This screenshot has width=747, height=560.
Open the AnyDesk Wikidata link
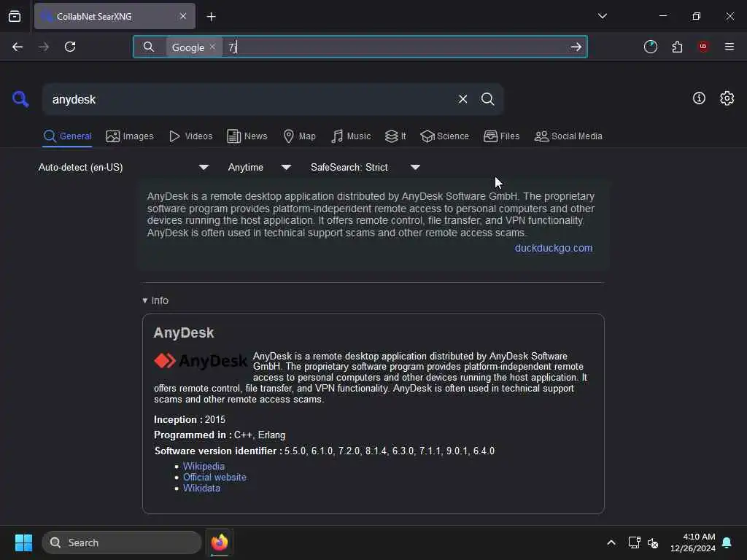click(201, 488)
